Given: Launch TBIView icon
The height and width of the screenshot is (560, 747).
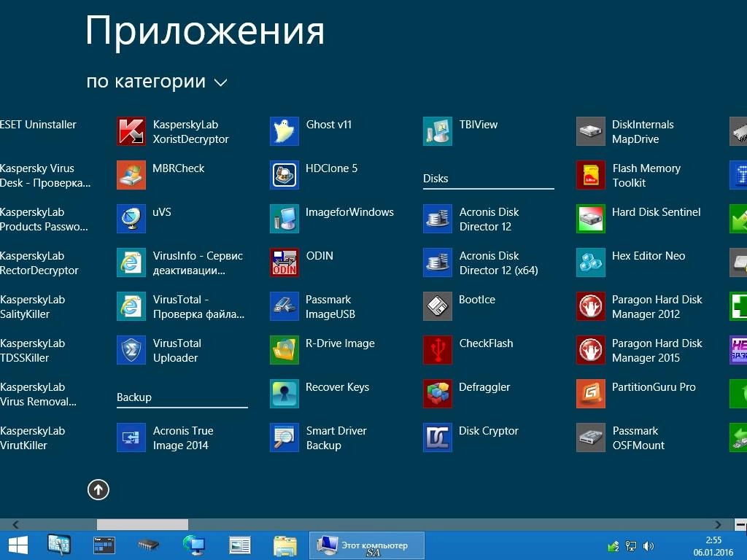Looking at the screenshot, I should [x=438, y=131].
